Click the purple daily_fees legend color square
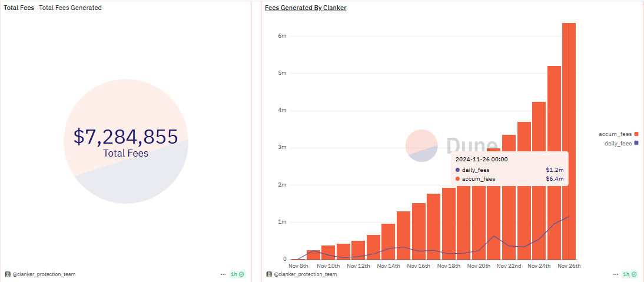644x282 pixels. click(x=636, y=143)
